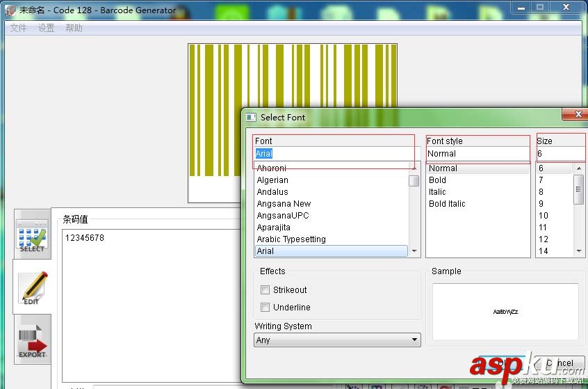The height and width of the screenshot is (389, 588).
Task: Minimize the Barcode Generator window
Action: pos(521,8)
